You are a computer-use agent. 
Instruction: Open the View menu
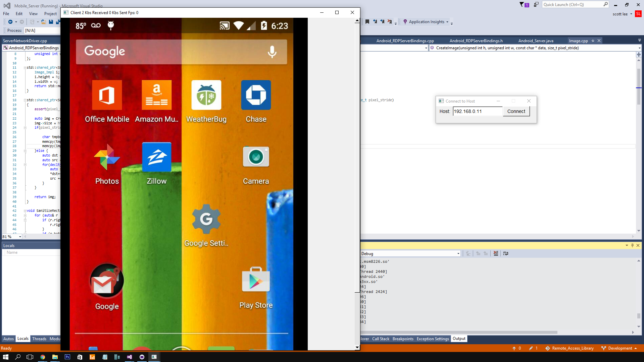(x=33, y=14)
